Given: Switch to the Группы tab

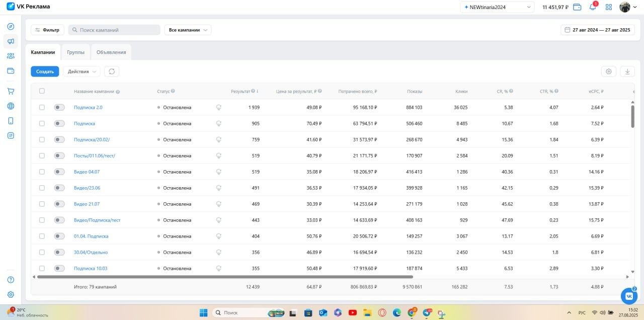Looking at the screenshot, I should (75, 52).
